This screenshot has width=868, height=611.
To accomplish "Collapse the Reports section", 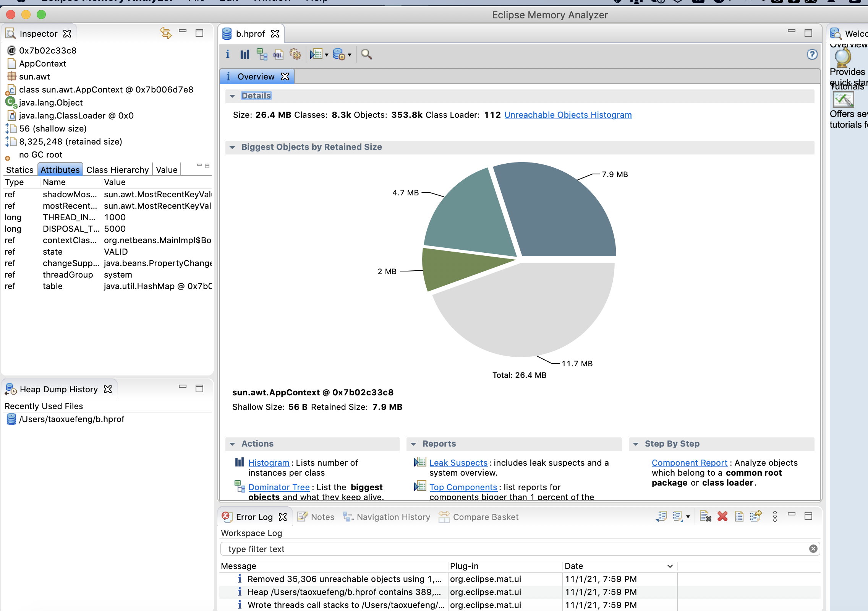I will (x=413, y=444).
